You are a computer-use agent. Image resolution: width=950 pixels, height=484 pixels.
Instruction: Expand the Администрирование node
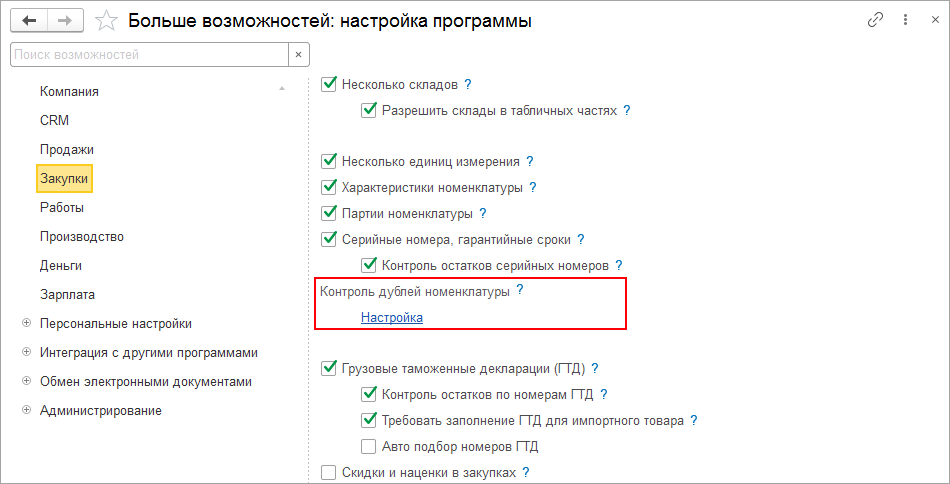pos(26,410)
